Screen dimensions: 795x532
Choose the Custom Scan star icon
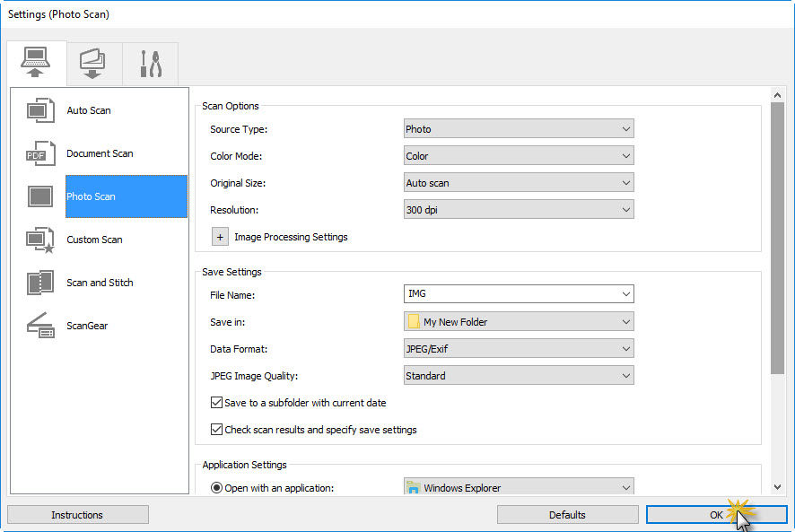click(40, 240)
